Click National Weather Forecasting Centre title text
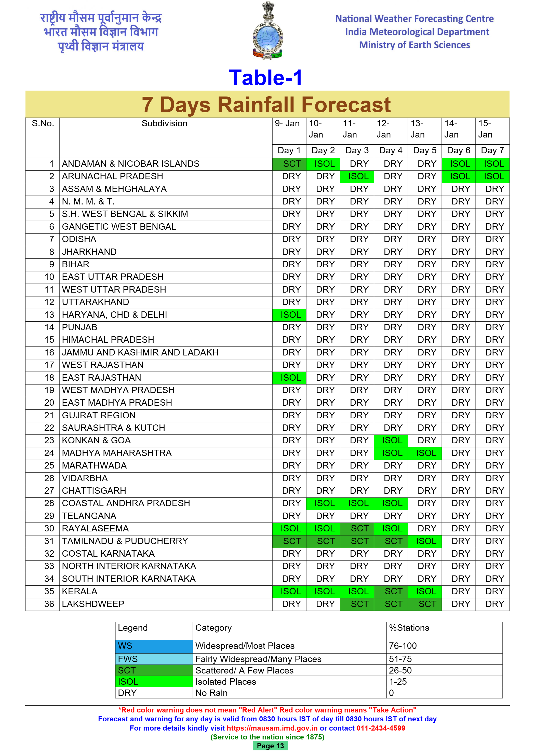535x756 pixels. click(414, 19)
